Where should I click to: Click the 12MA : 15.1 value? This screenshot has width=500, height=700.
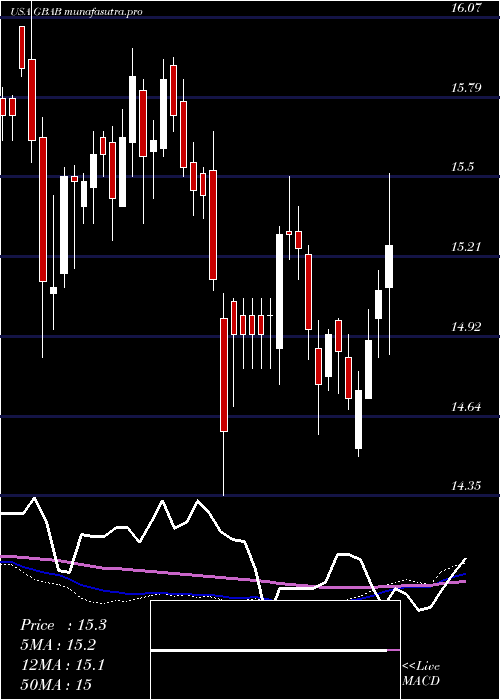tap(62, 665)
